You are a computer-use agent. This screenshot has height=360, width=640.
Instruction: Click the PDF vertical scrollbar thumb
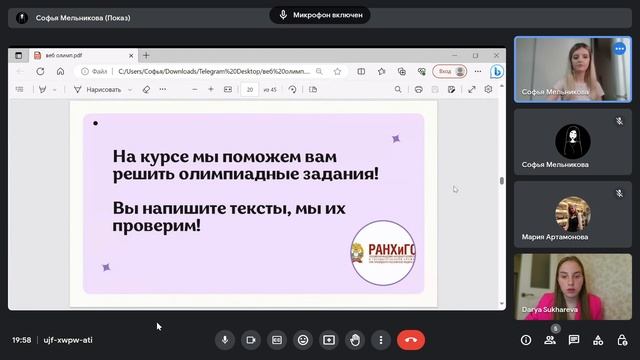[x=502, y=181]
